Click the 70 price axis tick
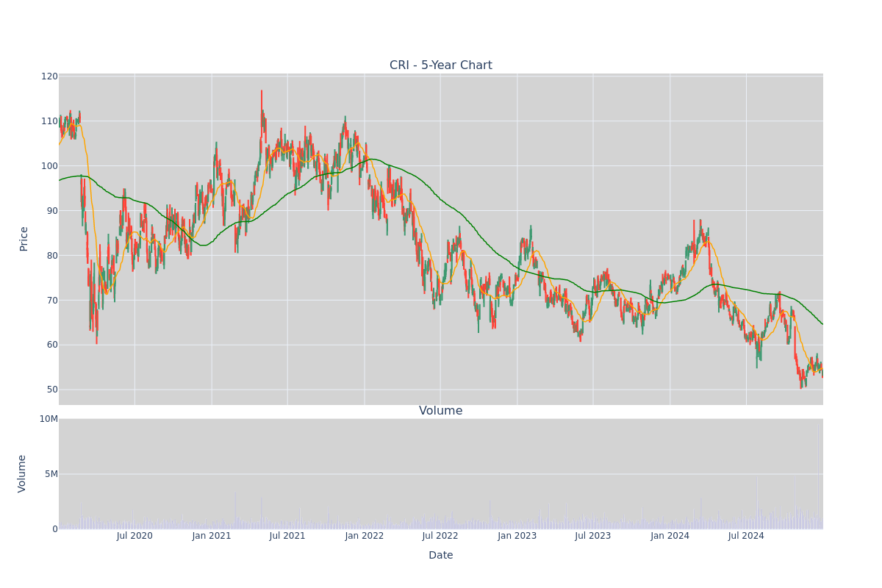The image size is (882, 588). tap(51, 301)
